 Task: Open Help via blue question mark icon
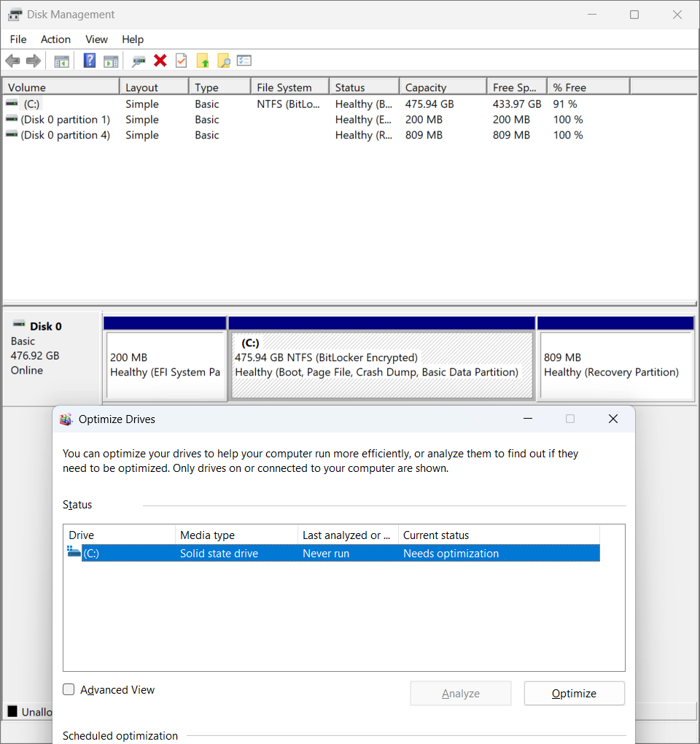[x=90, y=61]
